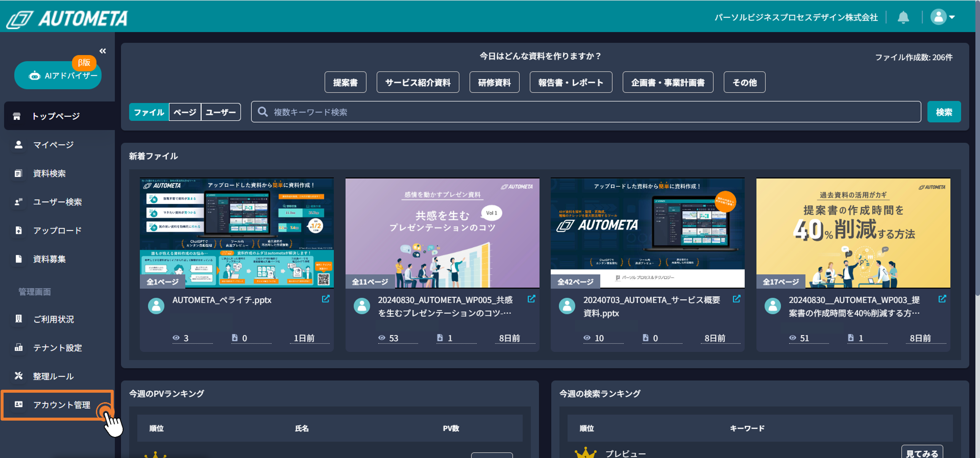Open 提案書の作成時間を40%削減 thumbnail
The width and height of the screenshot is (980, 458).
pyautogui.click(x=853, y=233)
